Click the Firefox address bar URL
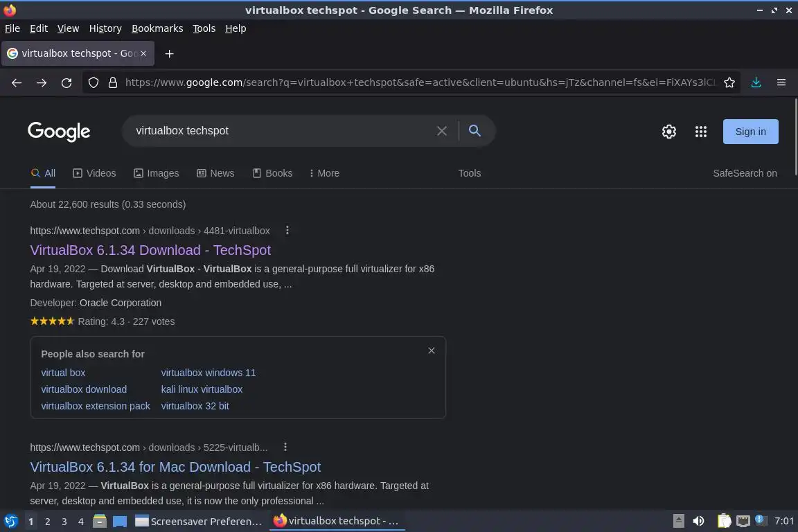The width and height of the screenshot is (798, 532). [420, 82]
